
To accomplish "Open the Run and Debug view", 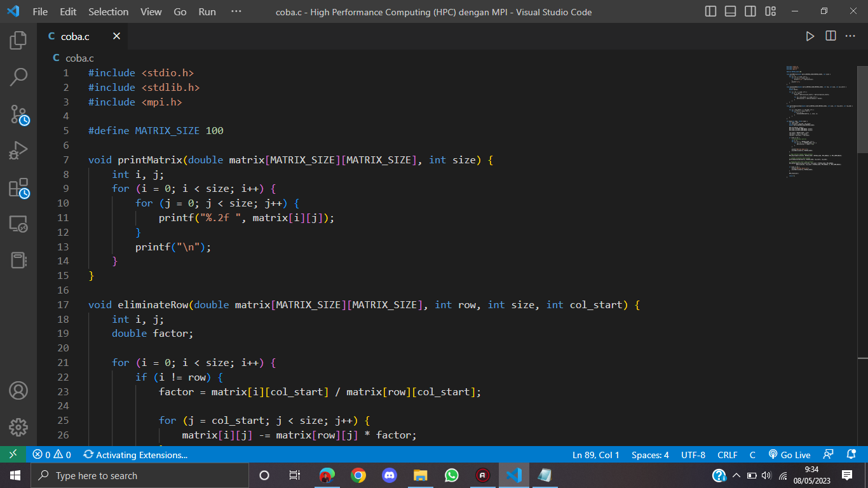I will pos(18,151).
